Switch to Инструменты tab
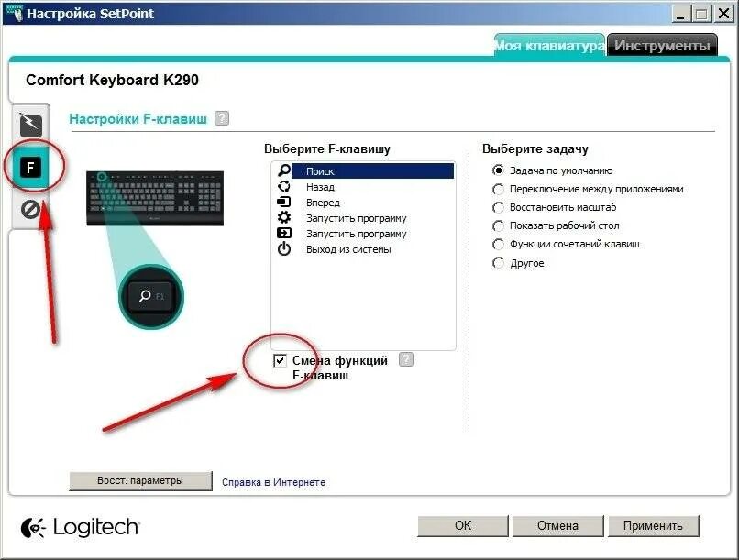The height and width of the screenshot is (560, 739). pos(662,45)
